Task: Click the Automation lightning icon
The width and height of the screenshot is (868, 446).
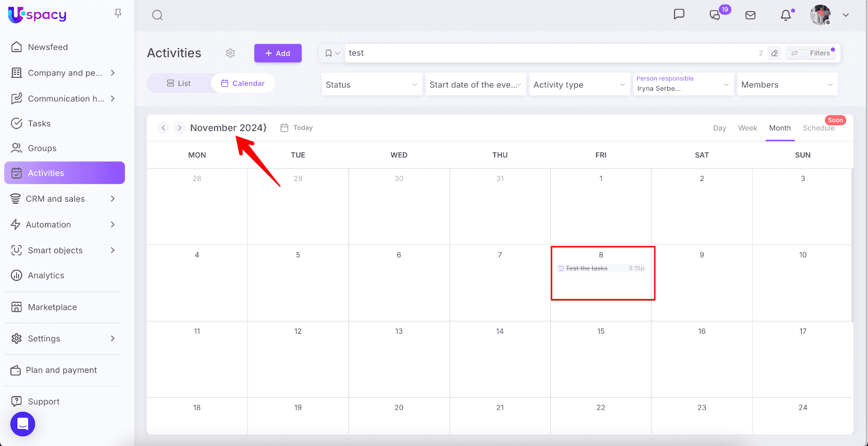Action: [x=16, y=224]
